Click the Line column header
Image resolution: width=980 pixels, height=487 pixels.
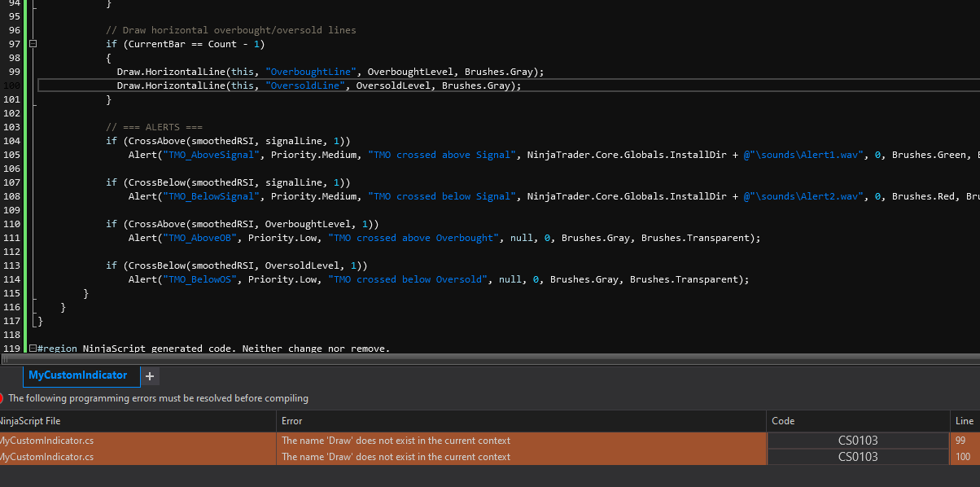963,421
